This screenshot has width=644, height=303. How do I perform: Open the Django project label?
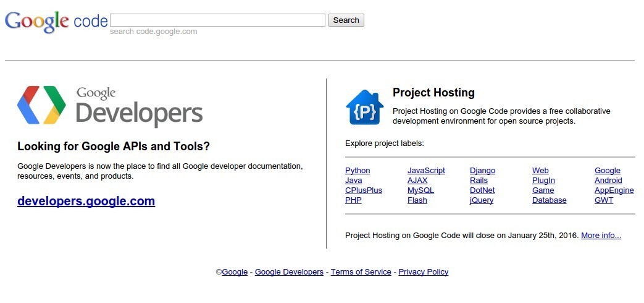click(x=483, y=171)
